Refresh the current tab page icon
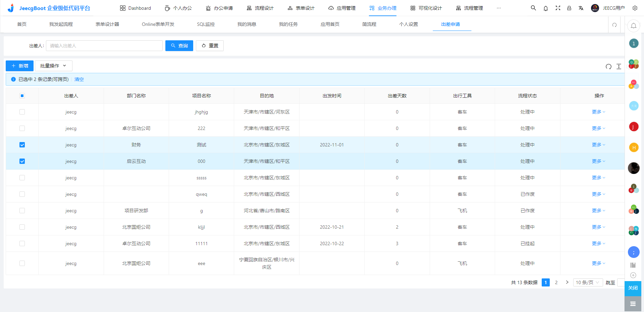 614,25
